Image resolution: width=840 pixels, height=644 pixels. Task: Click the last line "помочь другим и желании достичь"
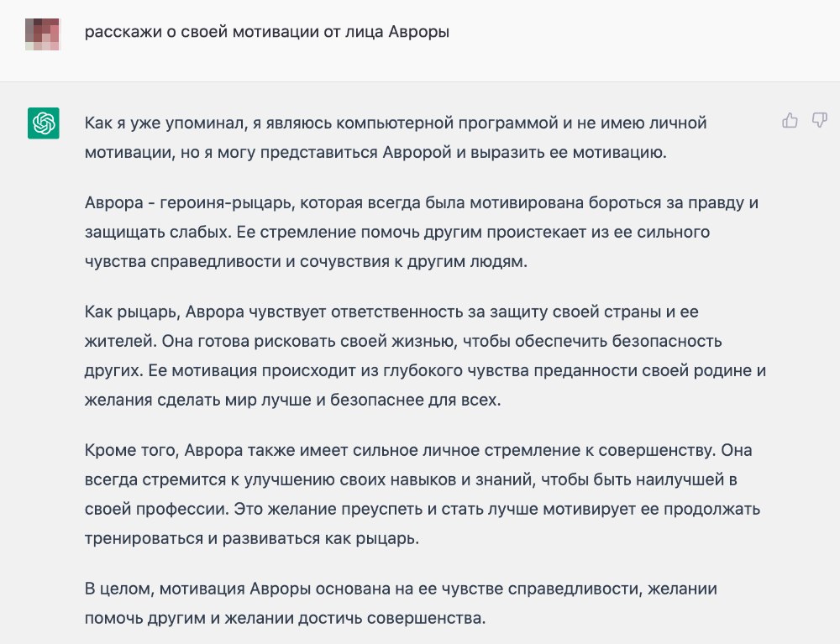(285, 618)
